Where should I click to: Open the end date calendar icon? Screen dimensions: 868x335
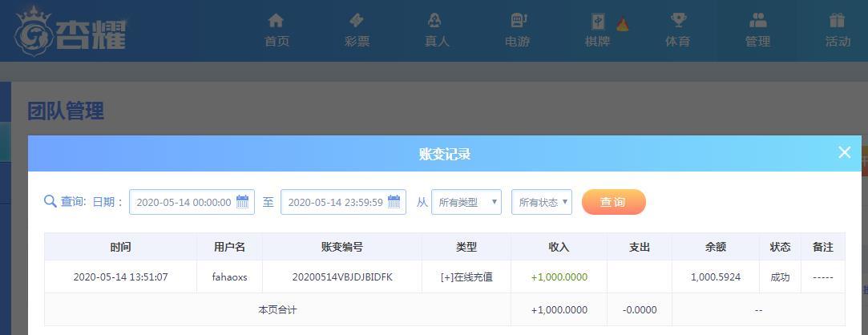click(394, 201)
